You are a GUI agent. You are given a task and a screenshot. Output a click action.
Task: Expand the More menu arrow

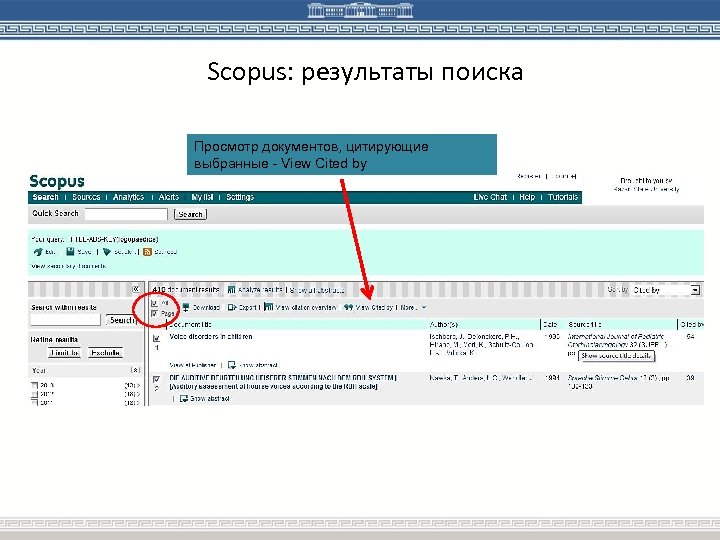(424, 308)
